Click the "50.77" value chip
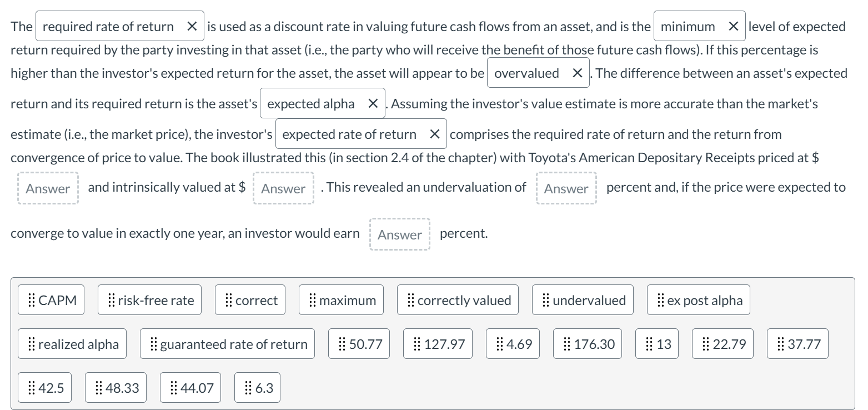This screenshot has height=410, width=868. click(x=359, y=343)
